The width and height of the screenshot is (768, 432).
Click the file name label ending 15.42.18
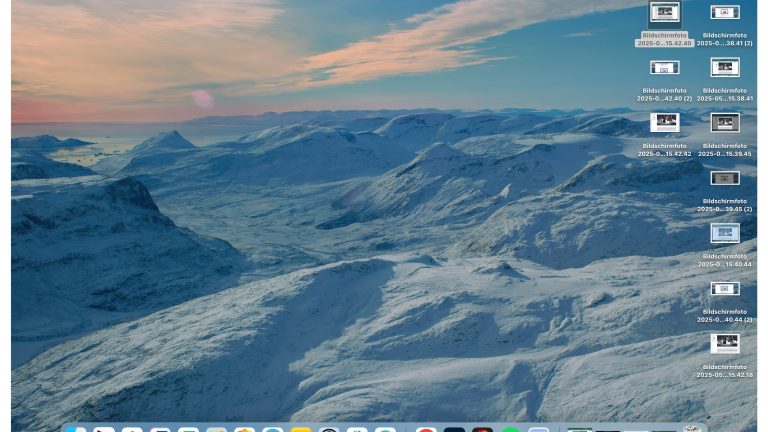click(725, 370)
